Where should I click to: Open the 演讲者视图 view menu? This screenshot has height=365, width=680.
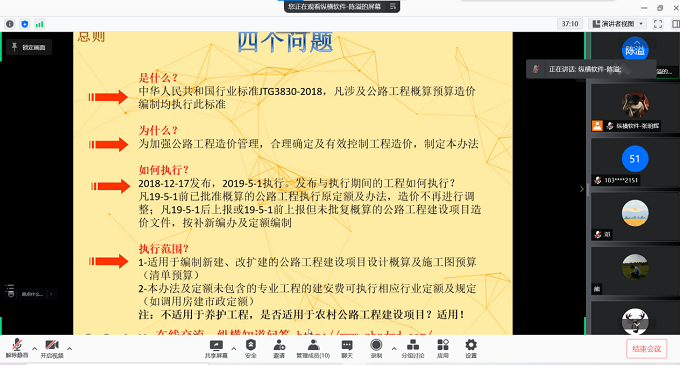tap(618, 24)
